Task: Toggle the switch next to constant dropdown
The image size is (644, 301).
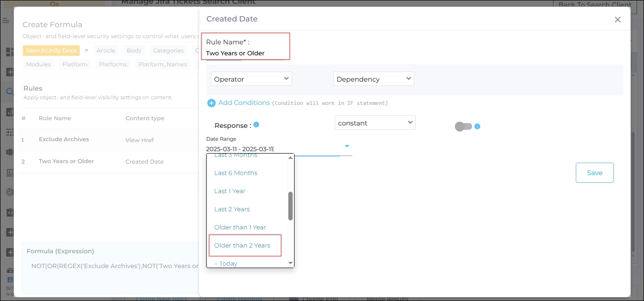Action: point(463,126)
